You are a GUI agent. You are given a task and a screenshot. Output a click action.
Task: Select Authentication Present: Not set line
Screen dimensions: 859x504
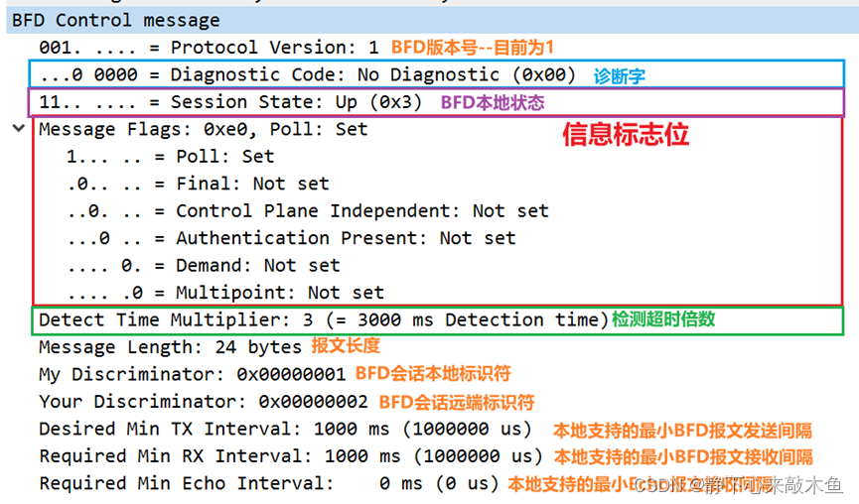click(x=291, y=238)
